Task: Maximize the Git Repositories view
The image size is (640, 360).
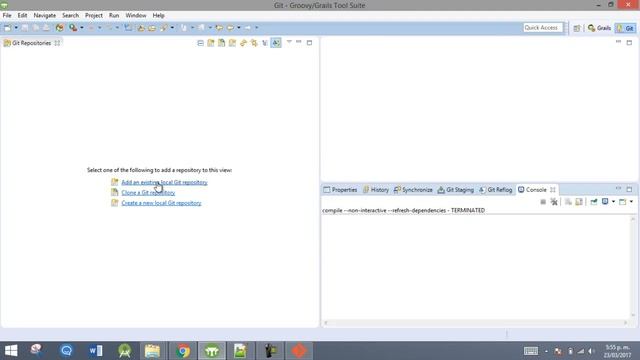Action: pyautogui.click(x=309, y=42)
